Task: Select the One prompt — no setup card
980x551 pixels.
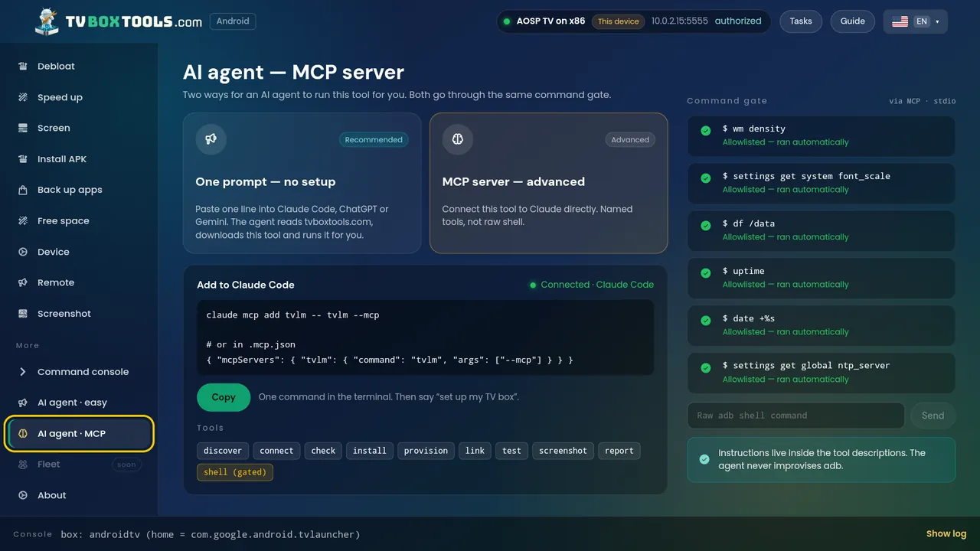Action: coord(302,183)
